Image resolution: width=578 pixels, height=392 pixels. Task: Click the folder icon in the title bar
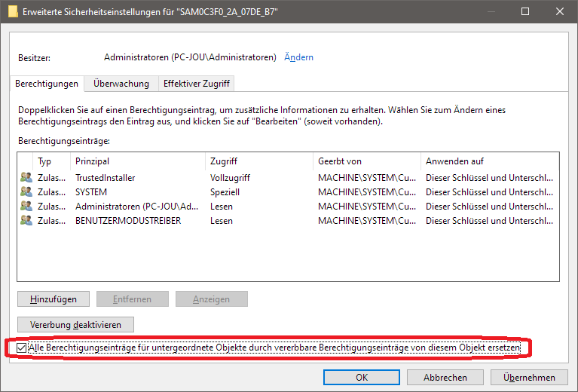(10, 11)
